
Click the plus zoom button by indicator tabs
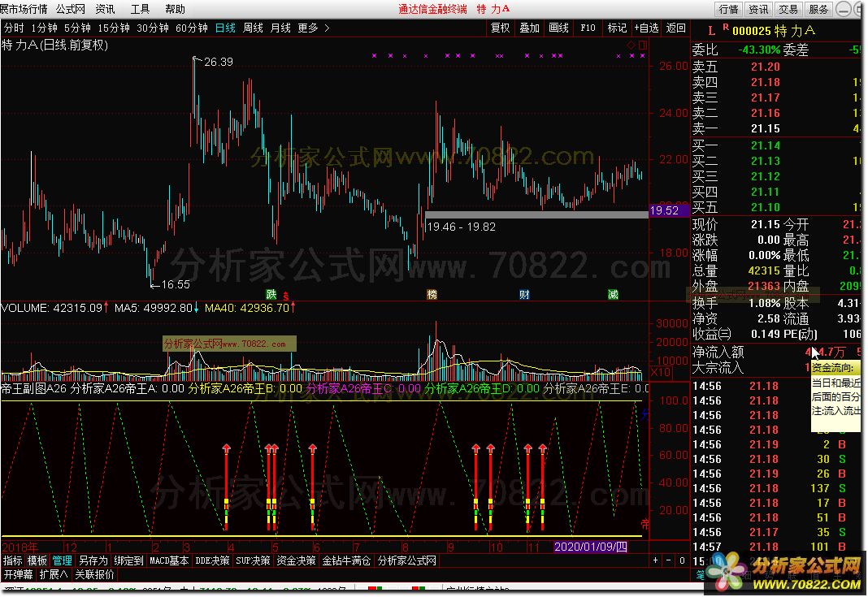click(655, 560)
